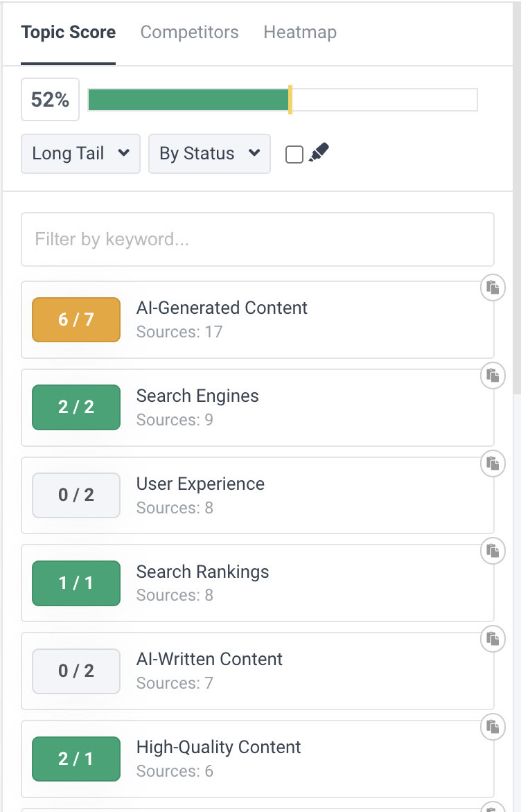
Task: Toggle the checkbox next to the highlighter
Action: tap(294, 154)
